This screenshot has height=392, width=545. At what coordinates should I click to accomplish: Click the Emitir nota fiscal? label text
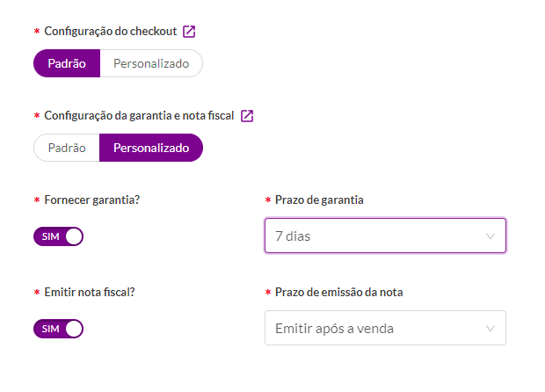pos(90,293)
